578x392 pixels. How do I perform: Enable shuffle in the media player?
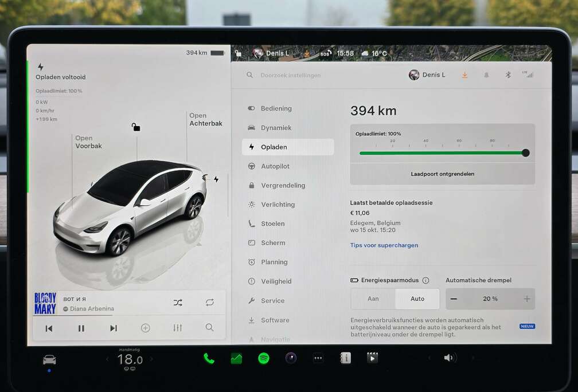point(178,301)
